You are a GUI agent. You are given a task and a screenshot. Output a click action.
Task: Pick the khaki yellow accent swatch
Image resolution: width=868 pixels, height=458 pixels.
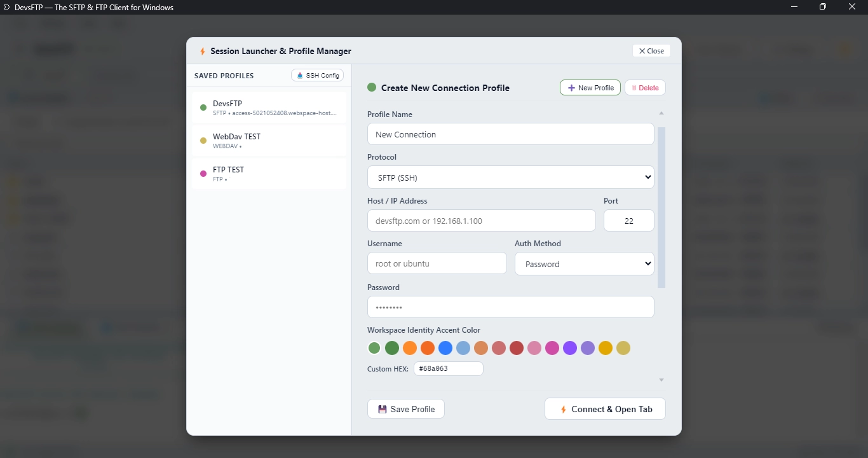coord(623,348)
